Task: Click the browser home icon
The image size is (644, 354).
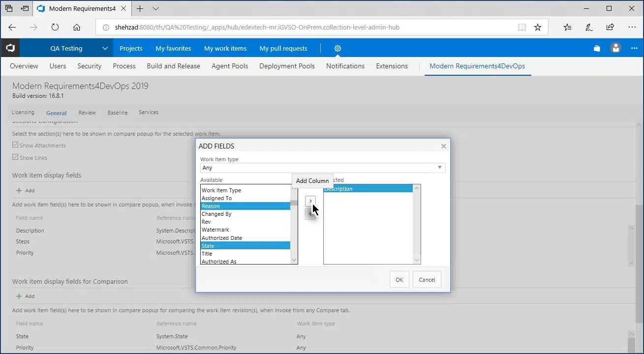Action: click(x=77, y=28)
